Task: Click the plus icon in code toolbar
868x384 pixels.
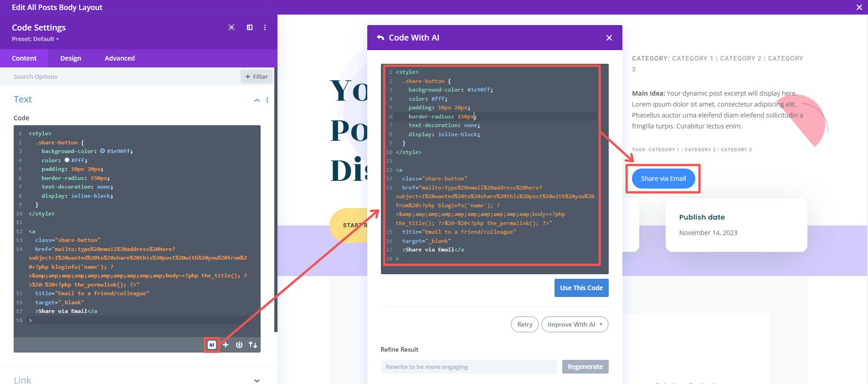Action: (226, 345)
